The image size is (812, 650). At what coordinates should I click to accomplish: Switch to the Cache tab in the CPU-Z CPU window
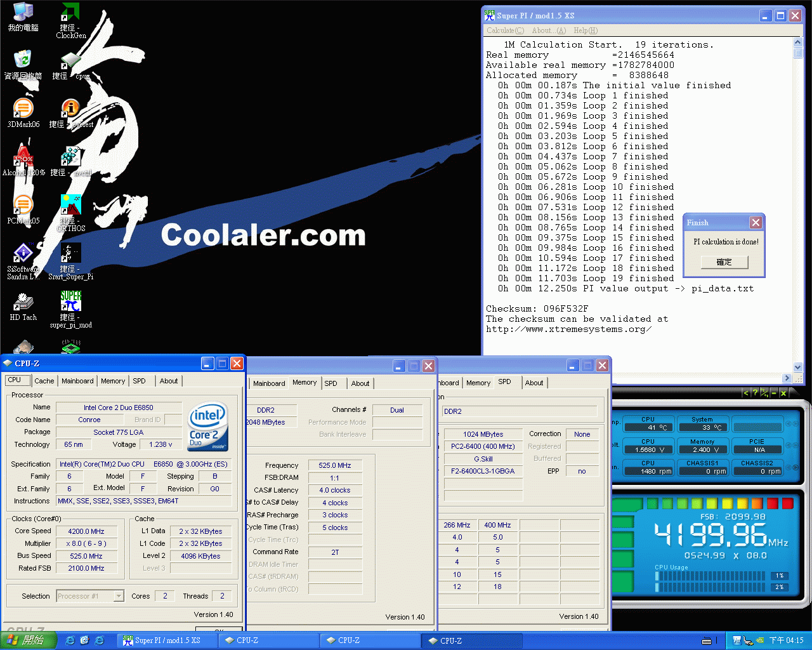(44, 381)
